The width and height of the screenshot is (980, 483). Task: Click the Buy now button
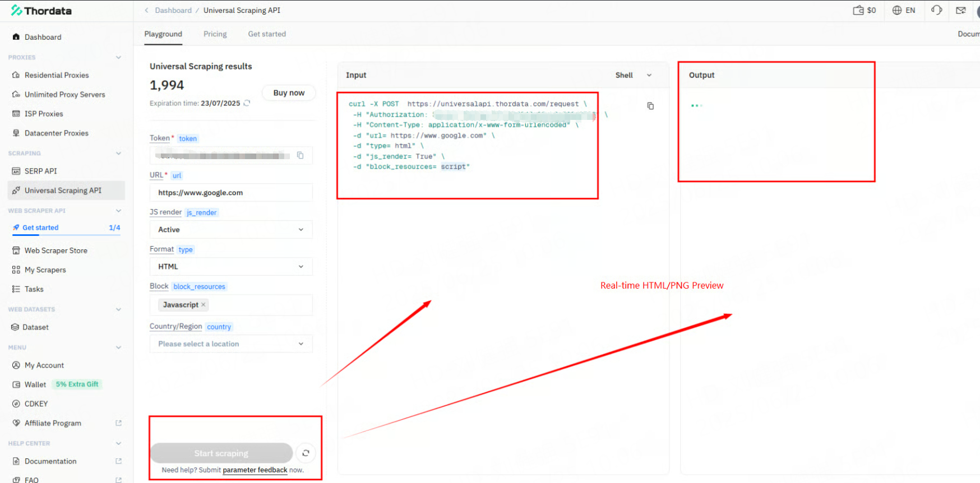pyautogui.click(x=289, y=93)
